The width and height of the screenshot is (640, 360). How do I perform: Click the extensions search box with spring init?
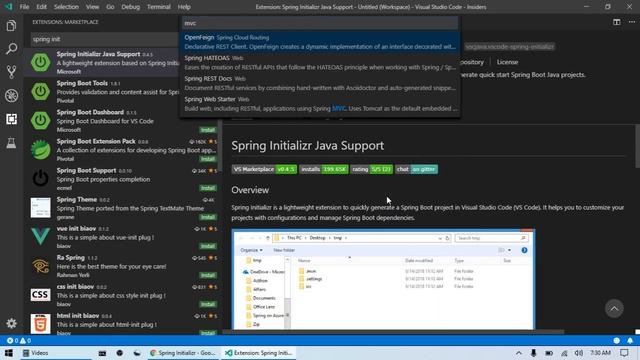[x=104, y=39]
